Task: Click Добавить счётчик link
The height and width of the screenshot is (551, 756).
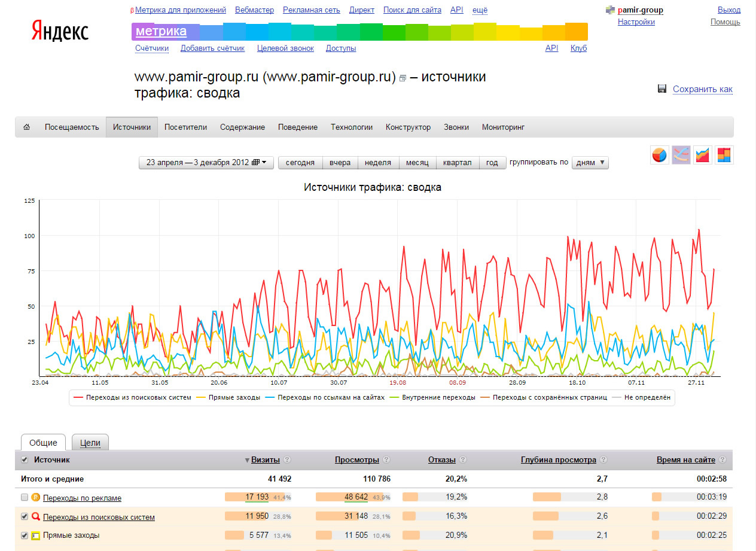Action: point(212,48)
